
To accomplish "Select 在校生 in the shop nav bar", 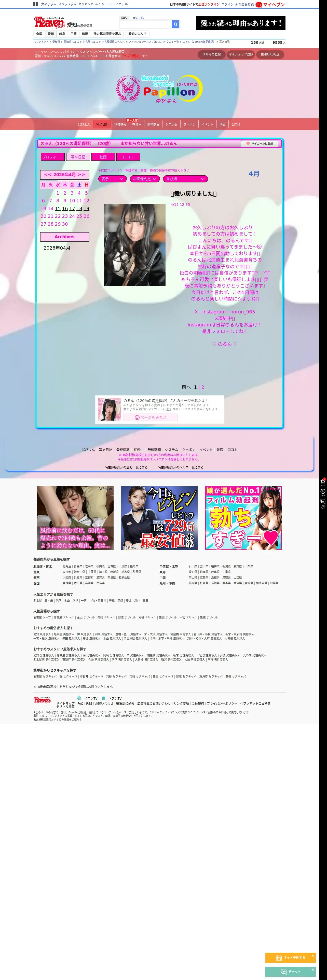I will point(137,124).
